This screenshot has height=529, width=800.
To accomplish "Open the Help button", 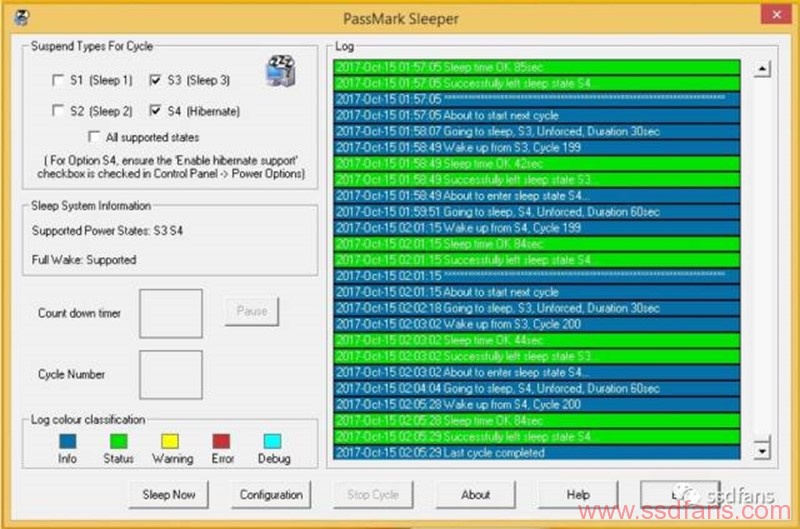I will [578, 495].
